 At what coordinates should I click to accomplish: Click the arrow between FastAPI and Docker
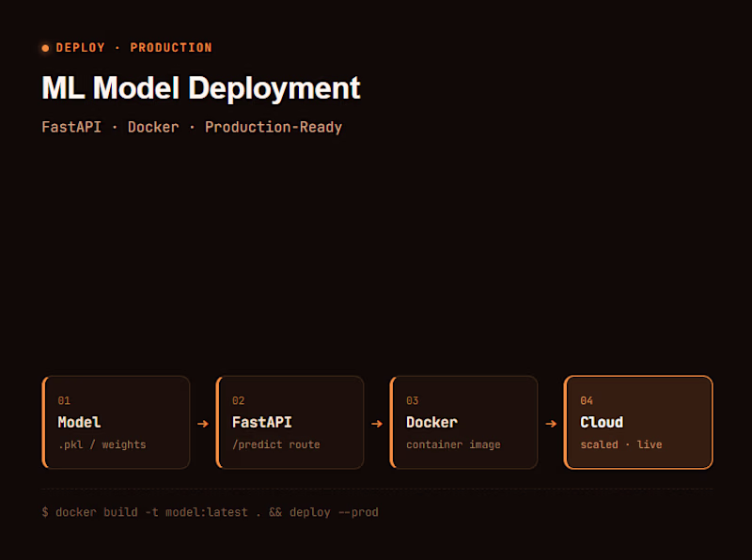tap(377, 424)
